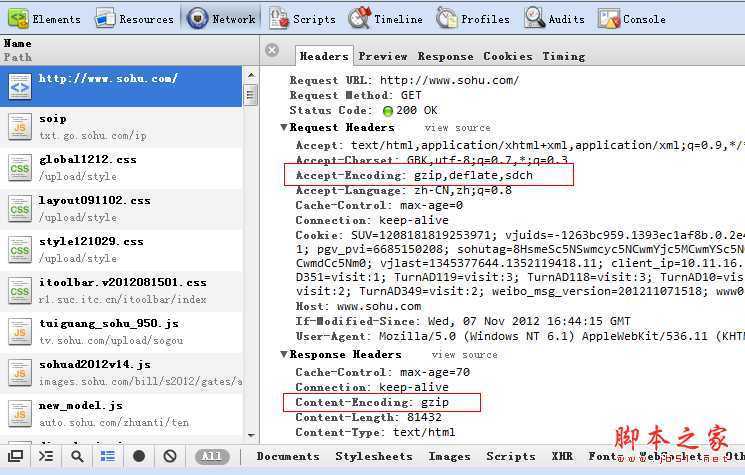Open the Elements panel

[x=44, y=19]
